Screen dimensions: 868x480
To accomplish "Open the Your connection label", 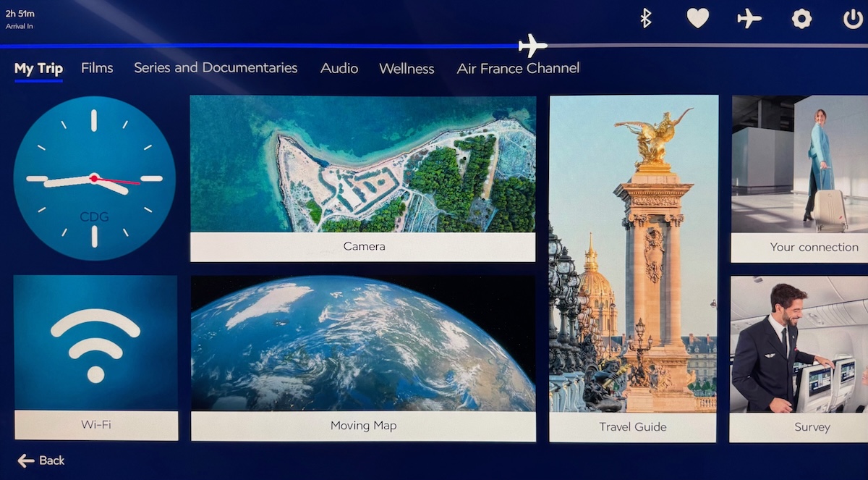I will 800,247.
